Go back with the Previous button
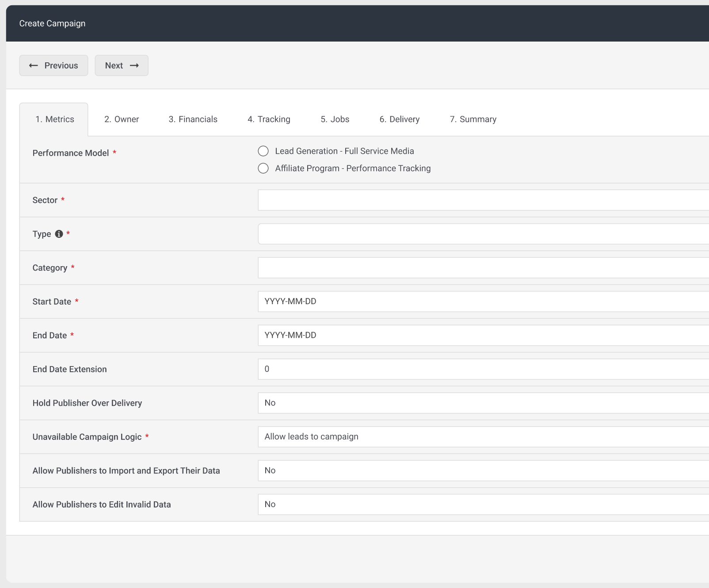Screen dimensions: 709x588 click(53, 65)
